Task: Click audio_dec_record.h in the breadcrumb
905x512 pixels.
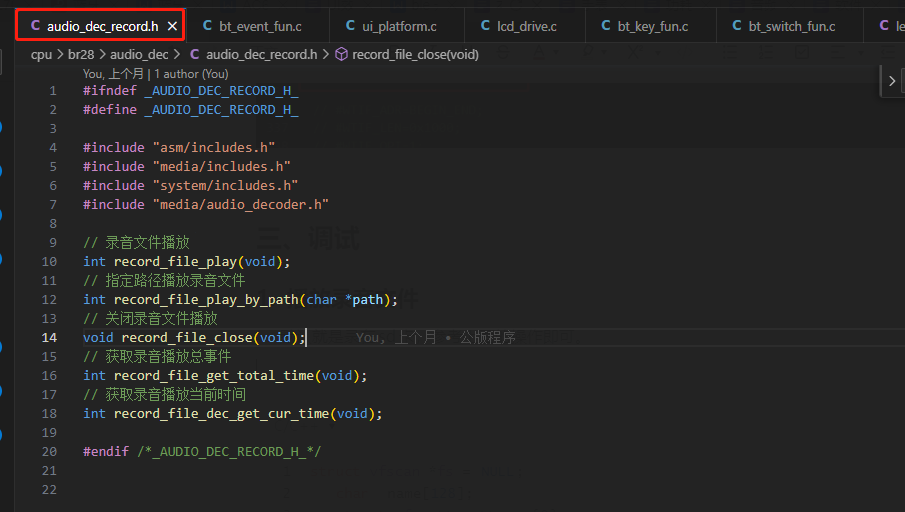Action: click(x=261, y=54)
